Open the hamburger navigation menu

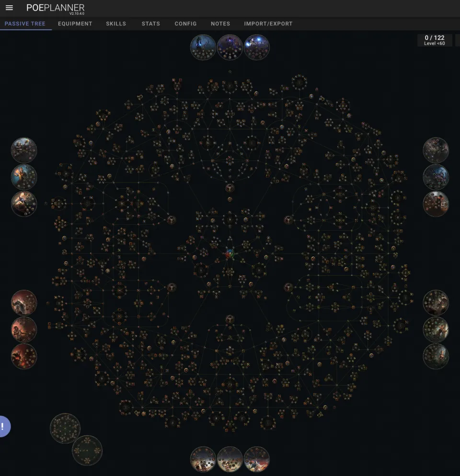[x=9, y=8]
